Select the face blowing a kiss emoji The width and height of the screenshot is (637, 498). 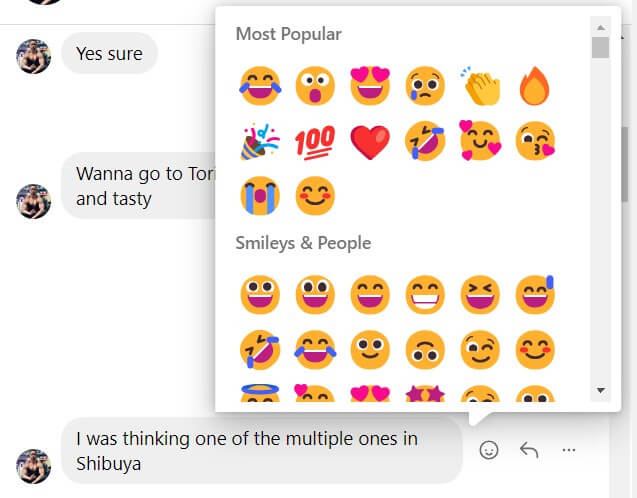(534, 141)
